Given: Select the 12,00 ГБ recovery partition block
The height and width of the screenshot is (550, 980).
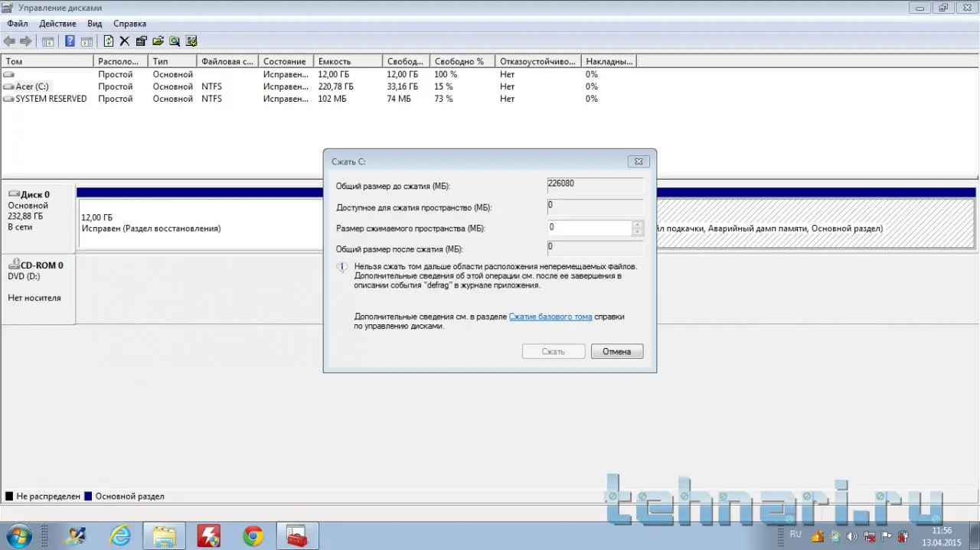Looking at the screenshot, I should click(x=201, y=223).
